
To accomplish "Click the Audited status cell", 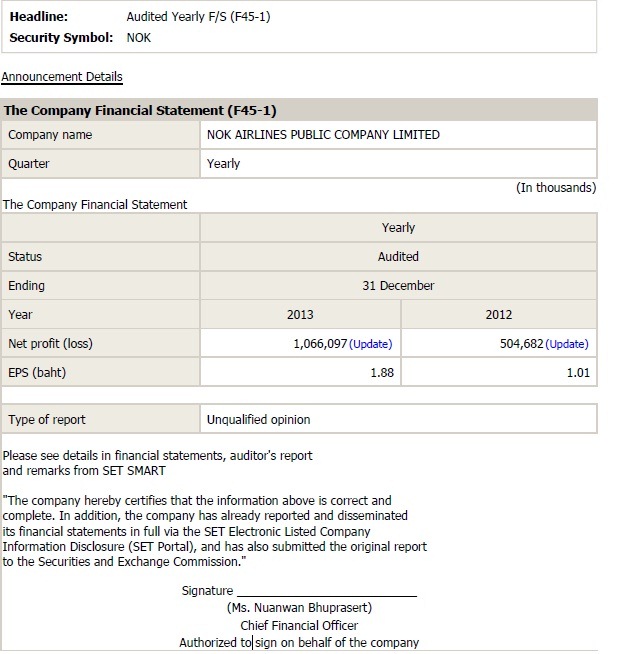I will point(398,257).
